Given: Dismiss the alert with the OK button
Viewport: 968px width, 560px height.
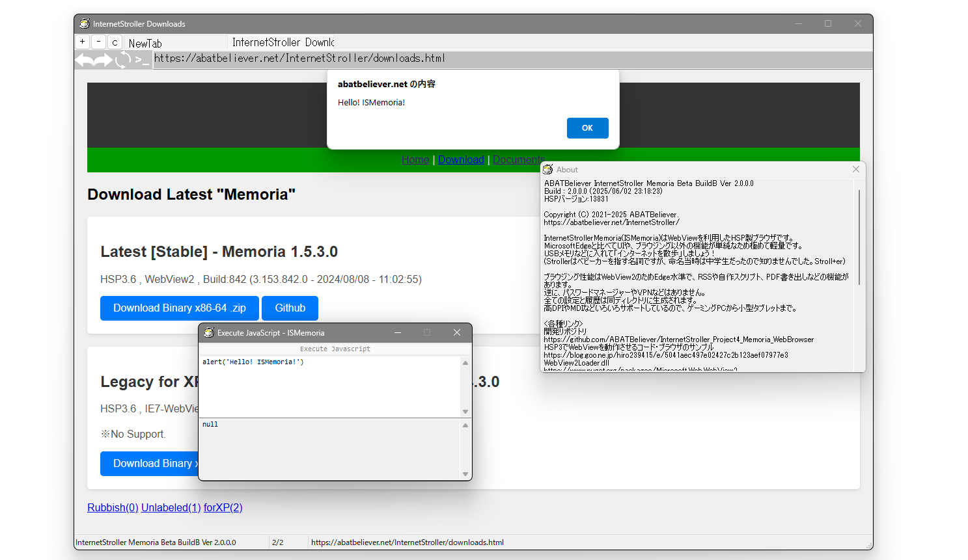Looking at the screenshot, I should (x=587, y=128).
